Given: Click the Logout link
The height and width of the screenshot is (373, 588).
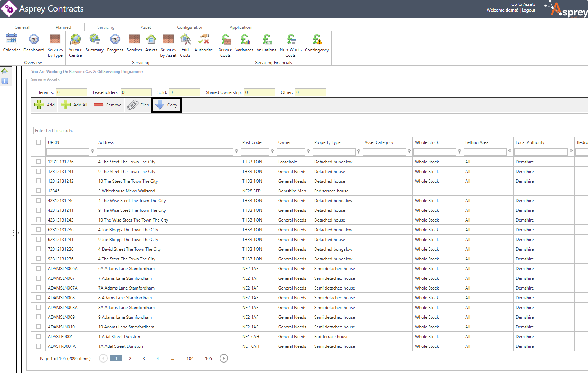Looking at the screenshot, I should (528, 10).
